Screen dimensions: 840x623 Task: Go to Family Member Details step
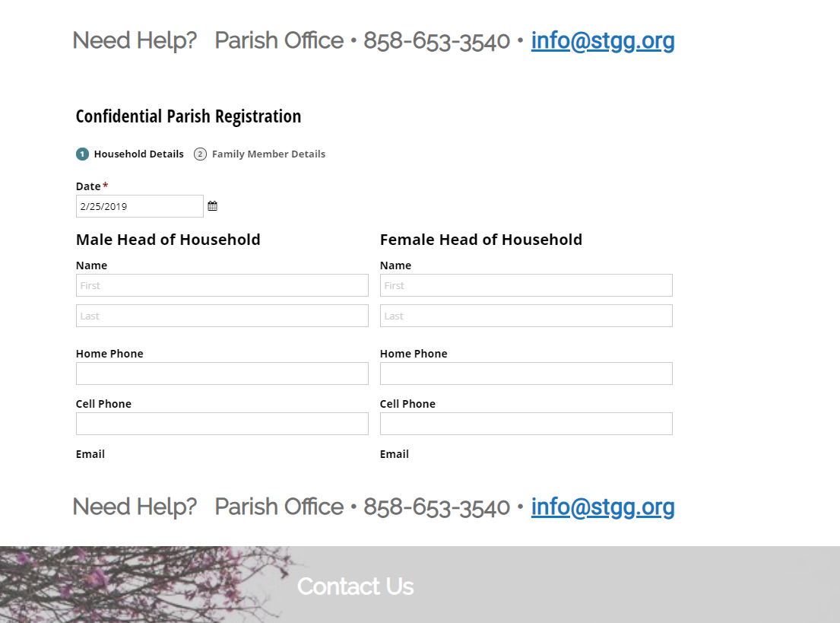point(268,154)
